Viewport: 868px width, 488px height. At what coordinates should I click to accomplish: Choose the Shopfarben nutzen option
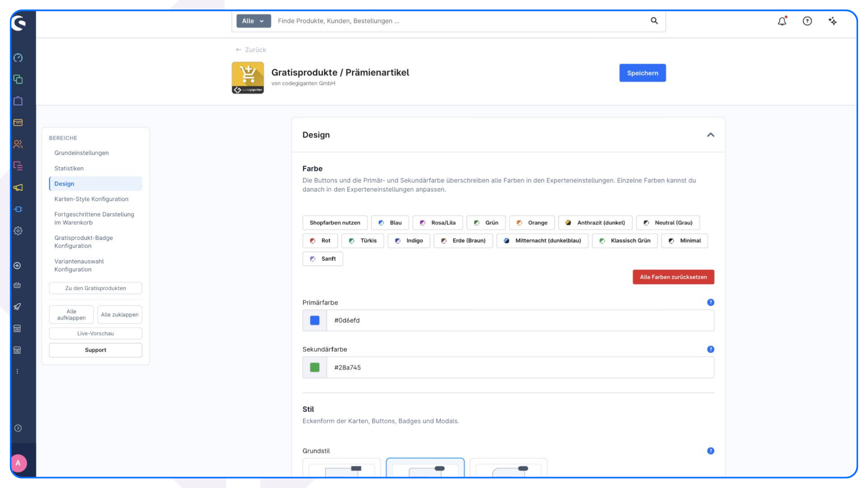coord(335,223)
